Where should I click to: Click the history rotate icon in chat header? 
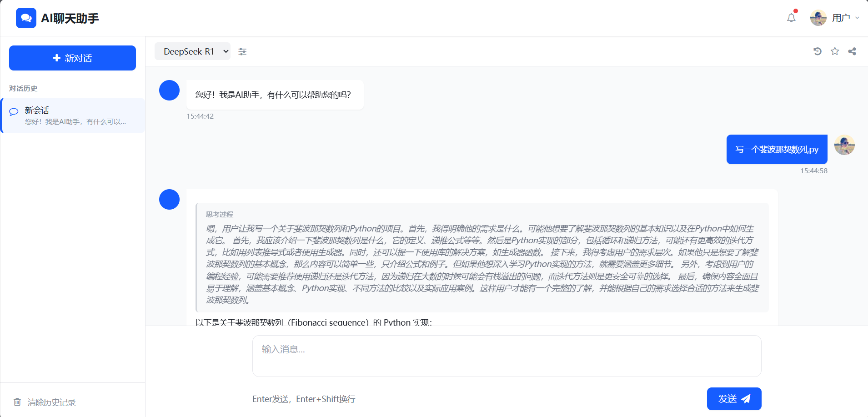(x=817, y=51)
